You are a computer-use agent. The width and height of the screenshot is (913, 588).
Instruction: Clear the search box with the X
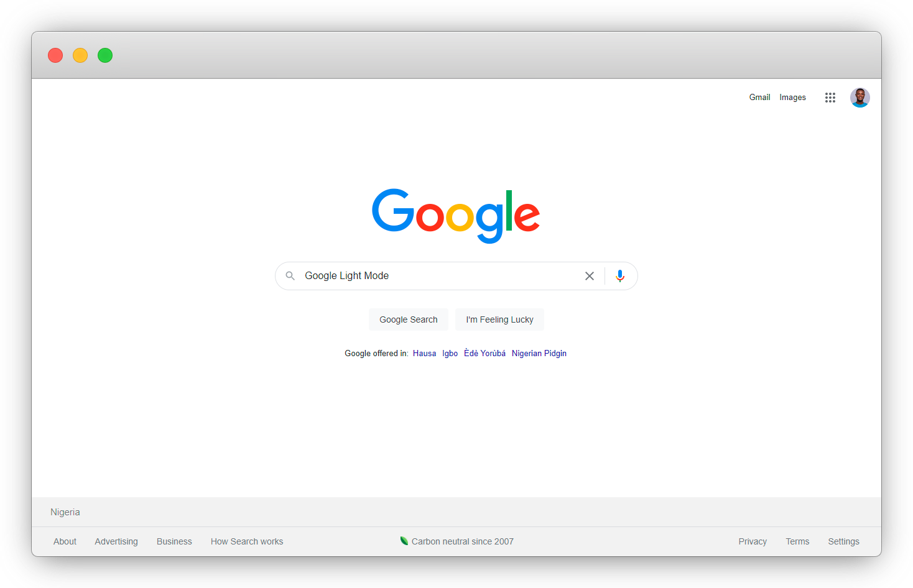click(x=590, y=276)
